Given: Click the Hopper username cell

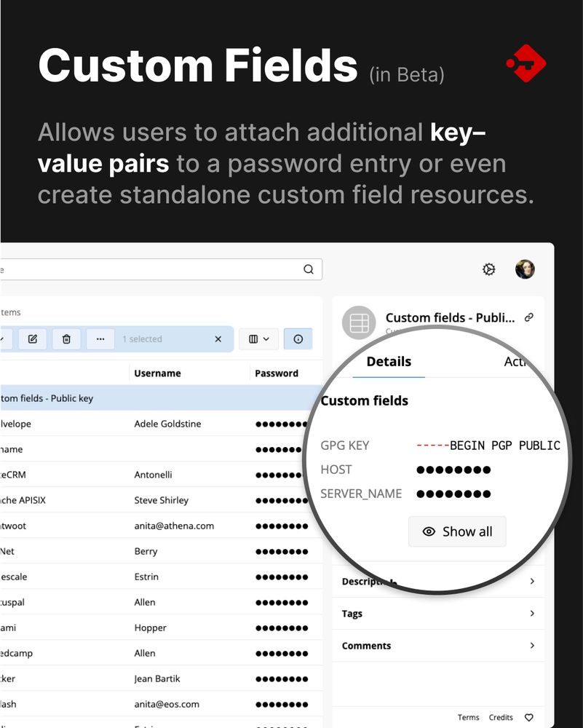Looking at the screenshot, I should (x=150, y=628).
